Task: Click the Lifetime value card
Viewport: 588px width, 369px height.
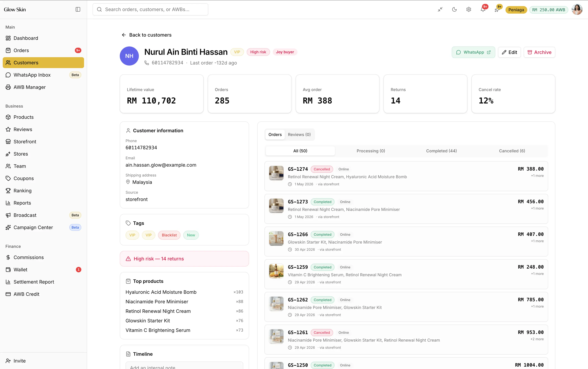Action: pos(162,94)
